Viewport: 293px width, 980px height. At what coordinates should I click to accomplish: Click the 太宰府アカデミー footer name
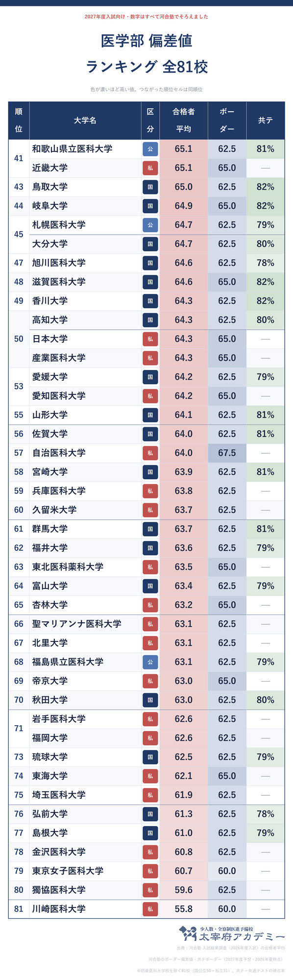click(x=242, y=937)
